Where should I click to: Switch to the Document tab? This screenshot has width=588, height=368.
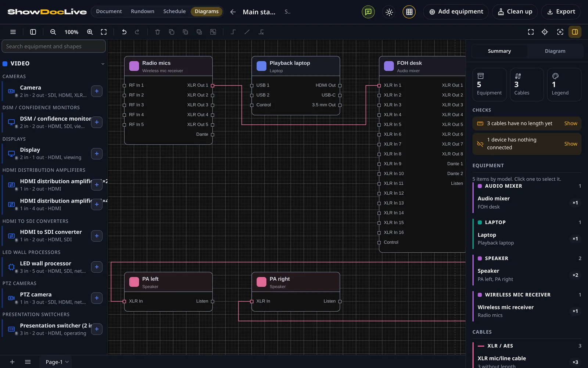[109, 11]
